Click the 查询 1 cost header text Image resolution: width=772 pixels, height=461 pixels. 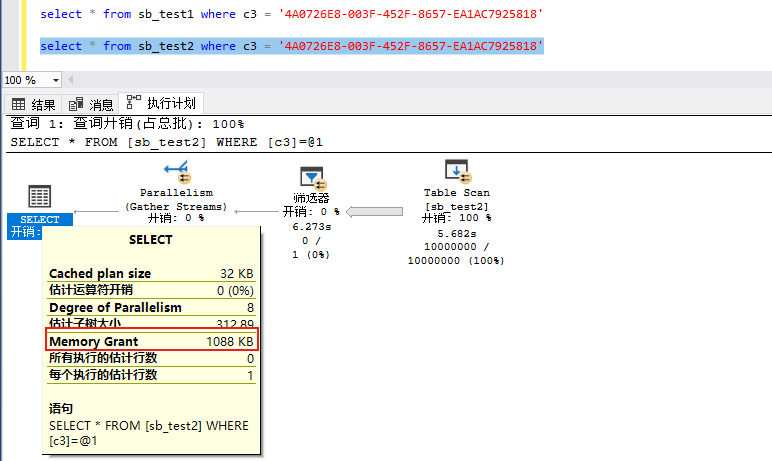click(x=127, y=124)
